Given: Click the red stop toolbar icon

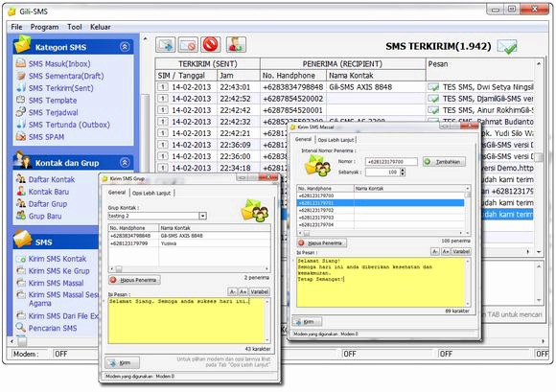Looking at the screenshot, I should [x=211, y=45].
